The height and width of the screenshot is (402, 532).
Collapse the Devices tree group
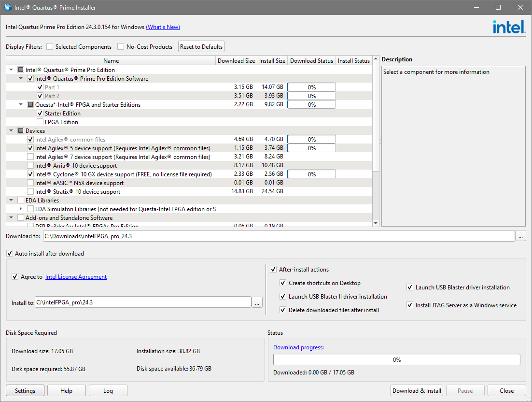point(11,131)
